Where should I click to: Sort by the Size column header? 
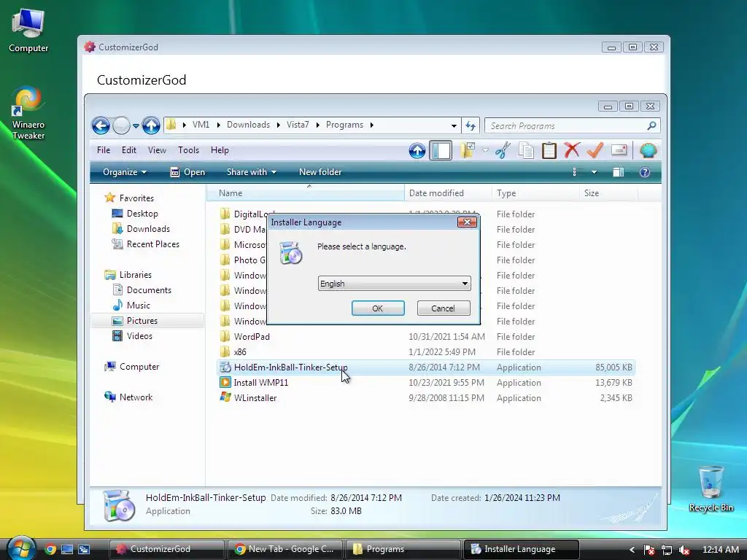point(608,192)
